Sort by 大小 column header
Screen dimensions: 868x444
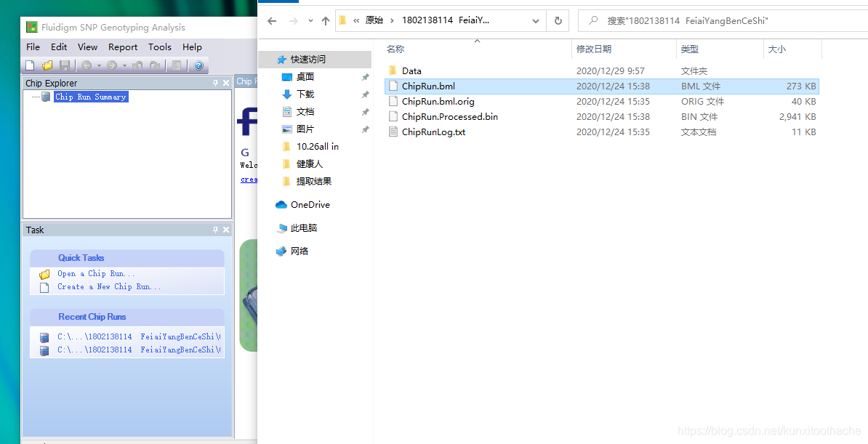(x=776, y=49)
